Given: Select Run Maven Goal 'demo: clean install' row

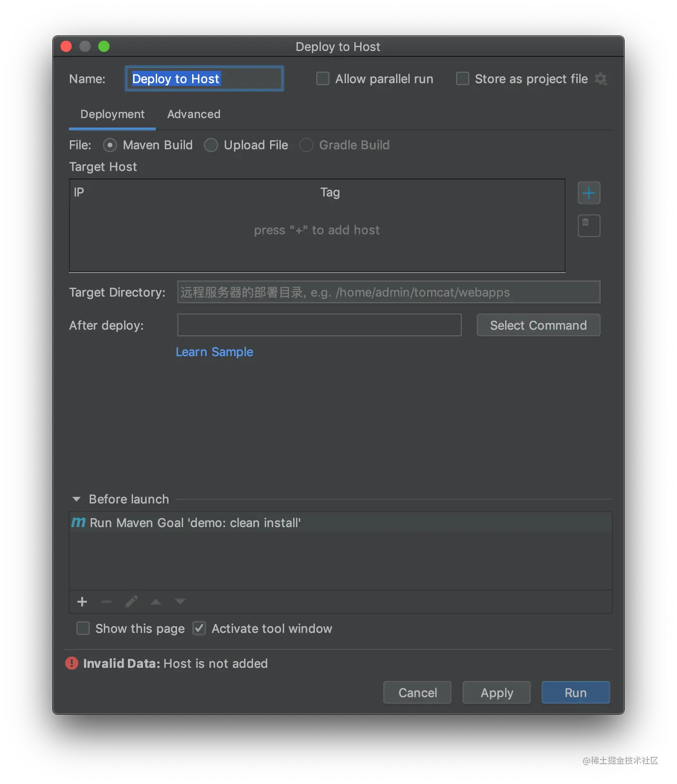Looking at the screenshot, I should (x=340, y=522).
